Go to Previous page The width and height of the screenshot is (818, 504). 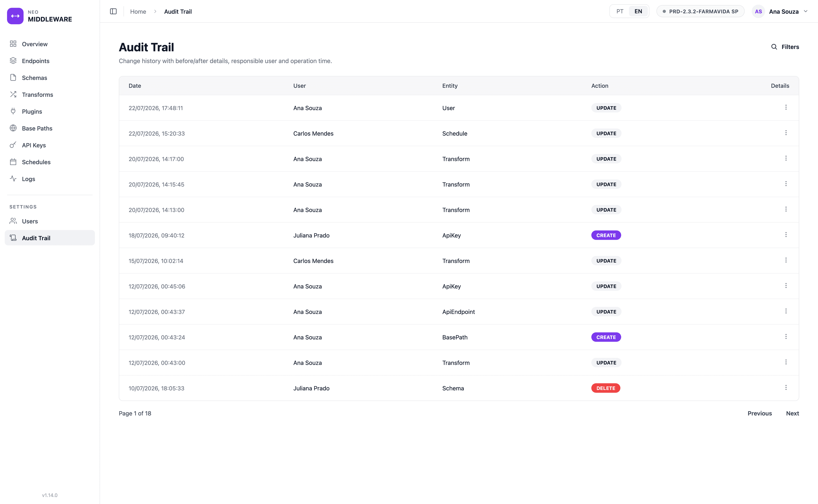(x=760, y=413)
